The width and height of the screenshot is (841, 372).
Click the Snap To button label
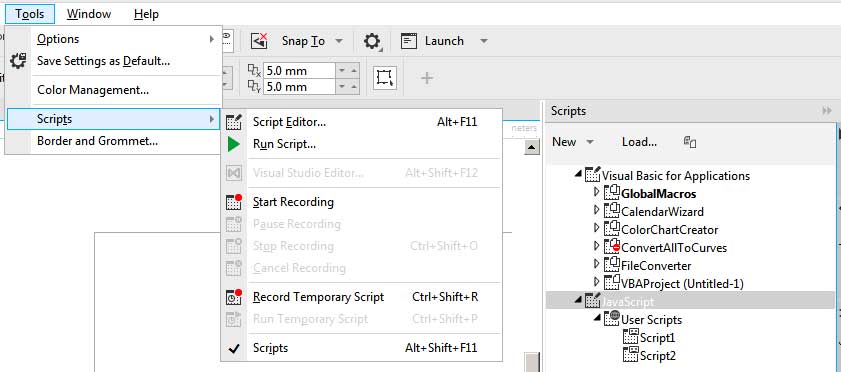(304, 41)
